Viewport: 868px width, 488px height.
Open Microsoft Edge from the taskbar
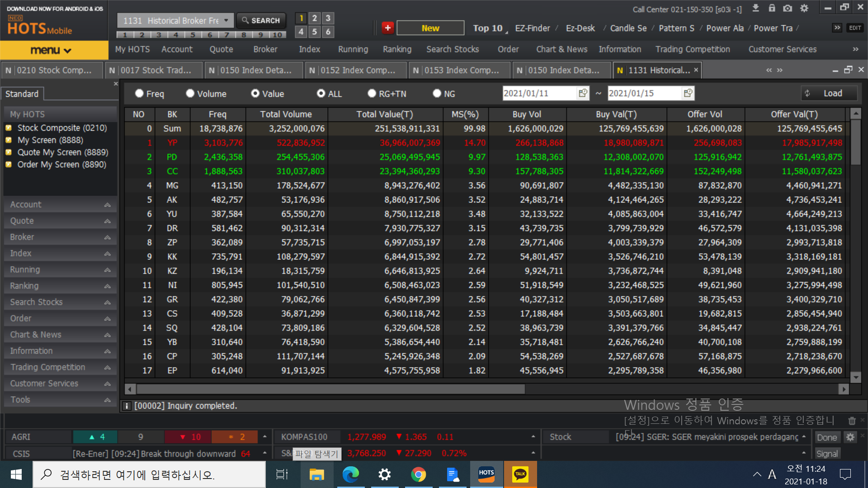(x=350, y=474)
